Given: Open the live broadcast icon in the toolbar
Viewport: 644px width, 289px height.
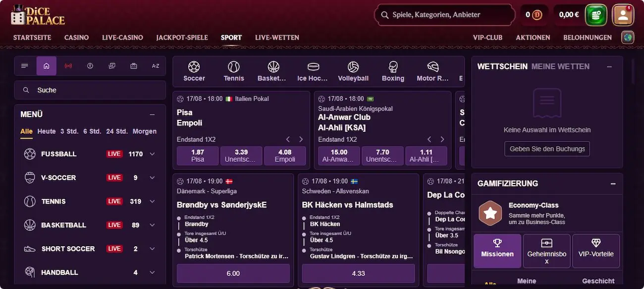Looking at the screenshot, I should (x=68, y=66).
